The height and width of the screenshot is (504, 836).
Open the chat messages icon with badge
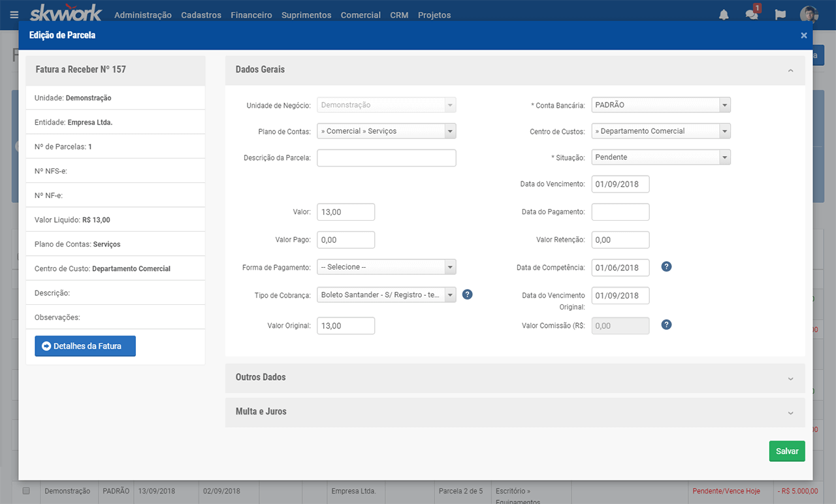point(752,13)
